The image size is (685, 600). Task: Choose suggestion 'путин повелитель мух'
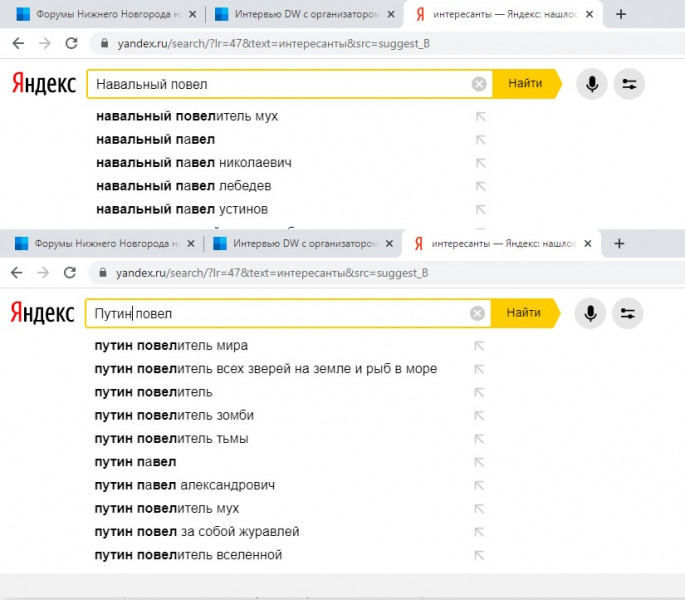(167, 508)
